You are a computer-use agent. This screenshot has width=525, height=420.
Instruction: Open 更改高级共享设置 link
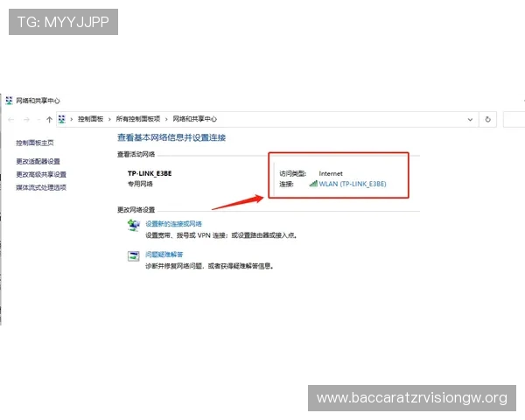41,174
